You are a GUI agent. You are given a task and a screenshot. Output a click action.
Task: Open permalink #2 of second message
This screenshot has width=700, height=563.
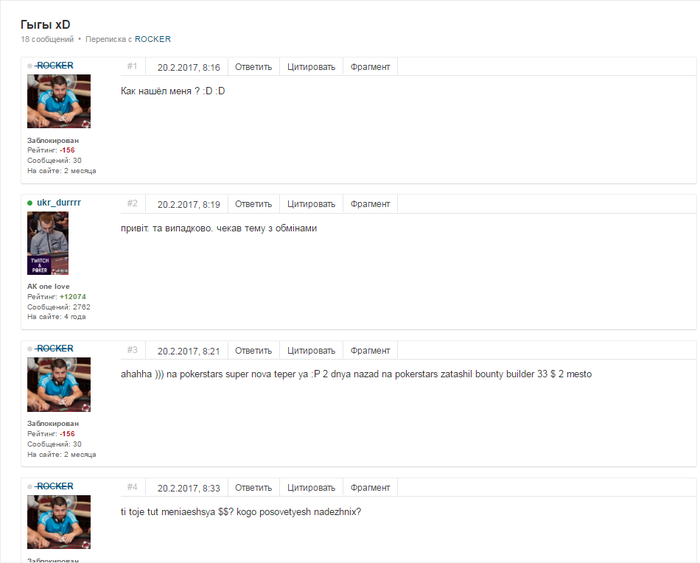[132, 204]
